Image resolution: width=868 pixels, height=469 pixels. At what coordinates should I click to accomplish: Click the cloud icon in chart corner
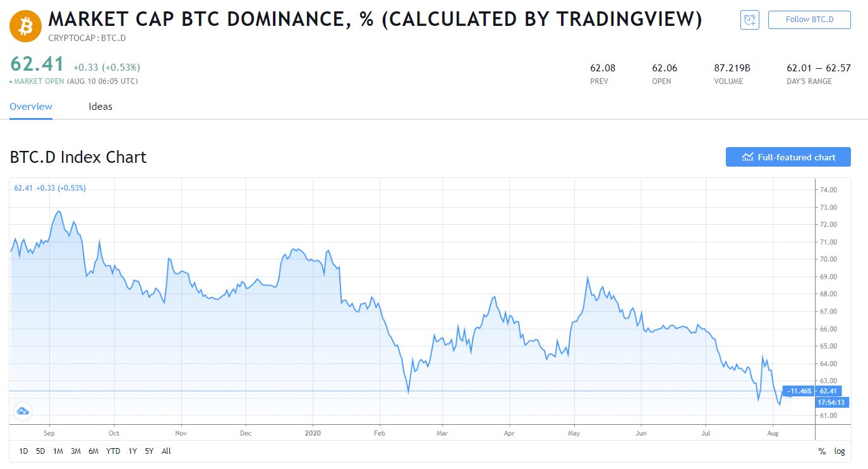coord(23,412)
